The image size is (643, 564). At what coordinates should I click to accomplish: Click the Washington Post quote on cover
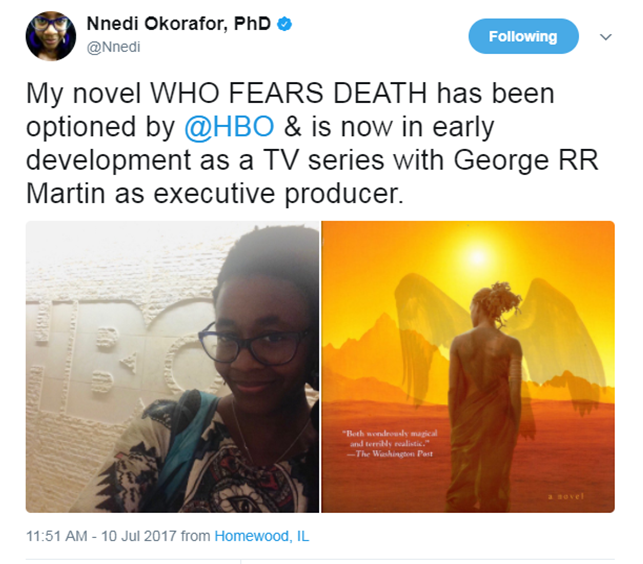(x=390, y=443)
